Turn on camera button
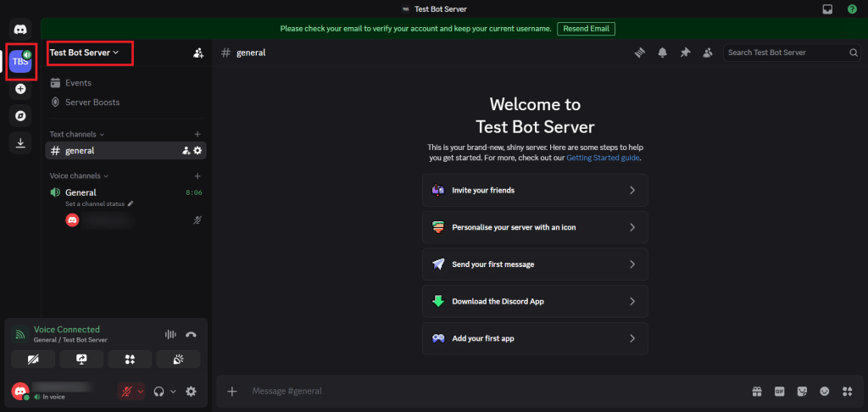 [x=33, y=359]
